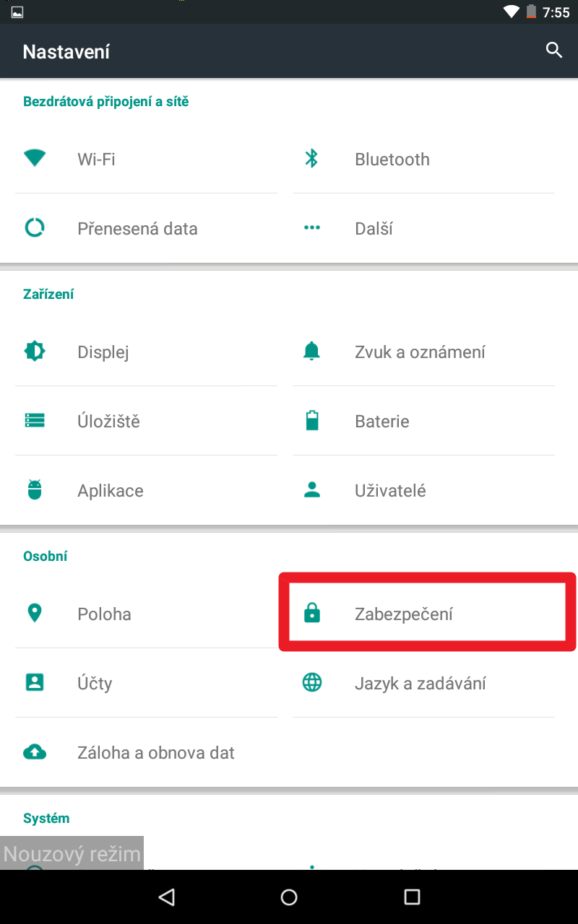Tap the Android back navigation button
Image resolution: width=578 pixels, height=924 pixels.
(x=167, y=897)
